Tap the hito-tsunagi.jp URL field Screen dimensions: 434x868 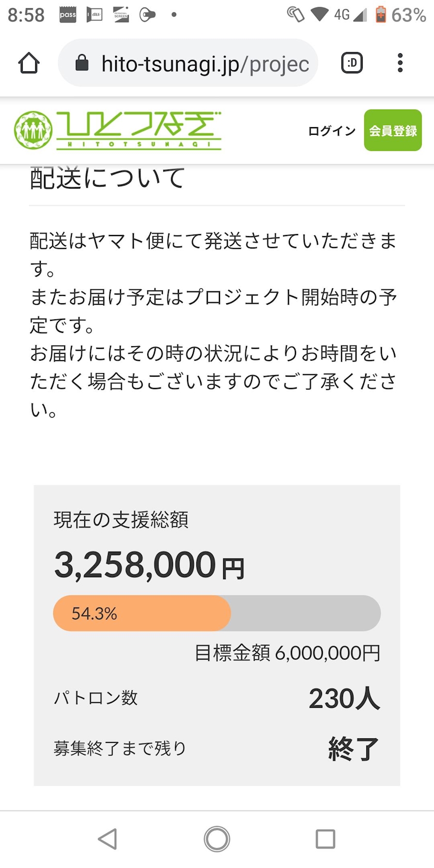[205, 64]
